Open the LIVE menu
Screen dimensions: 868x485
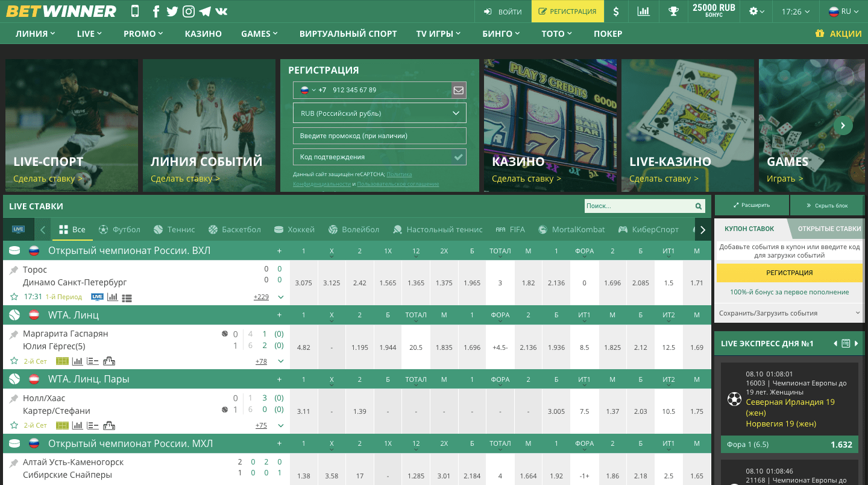tap(89, 34)
